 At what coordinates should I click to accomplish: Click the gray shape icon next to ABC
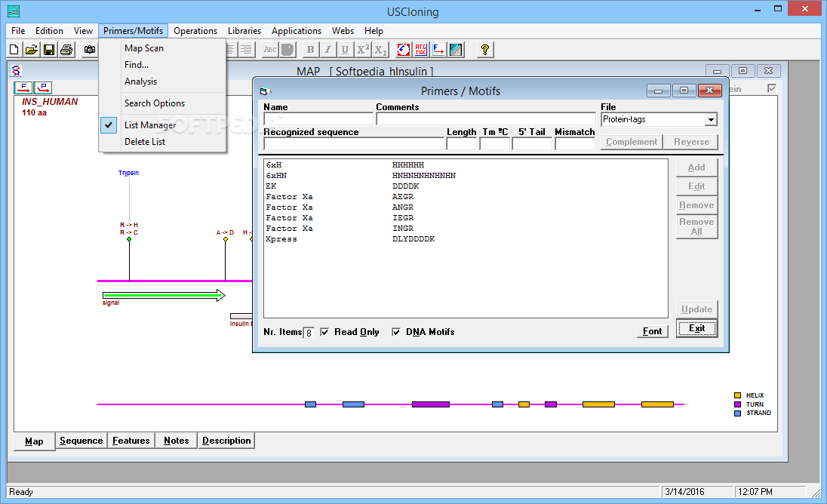tap(287, 50)
